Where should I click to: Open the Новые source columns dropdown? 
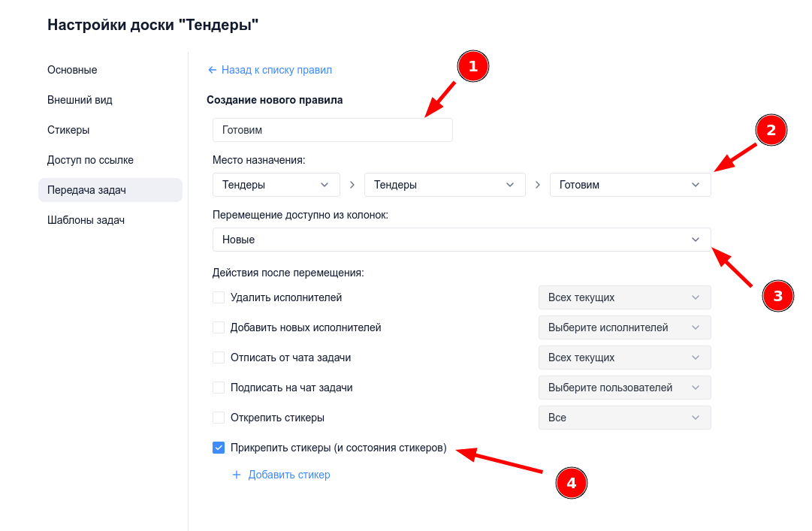click(x=461, y=240)
